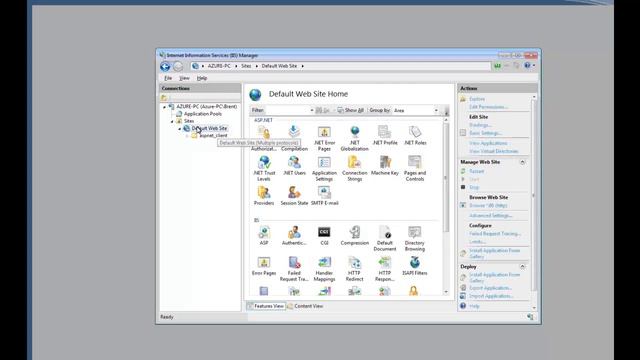
Task: Open the Compression feature
Action: (x=354, y=236)
